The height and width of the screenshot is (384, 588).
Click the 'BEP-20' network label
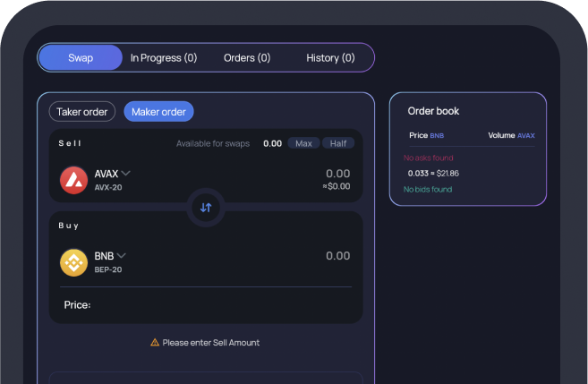(x=108, y=269)
